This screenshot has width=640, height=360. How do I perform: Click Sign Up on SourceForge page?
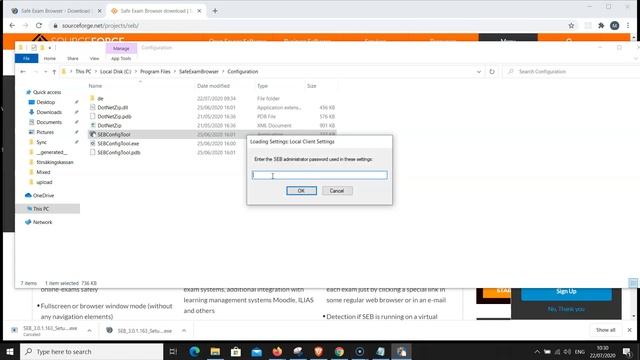566,291
